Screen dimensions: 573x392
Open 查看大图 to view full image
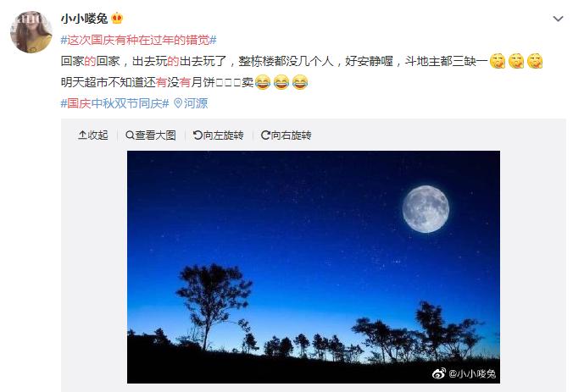(151, 135)
